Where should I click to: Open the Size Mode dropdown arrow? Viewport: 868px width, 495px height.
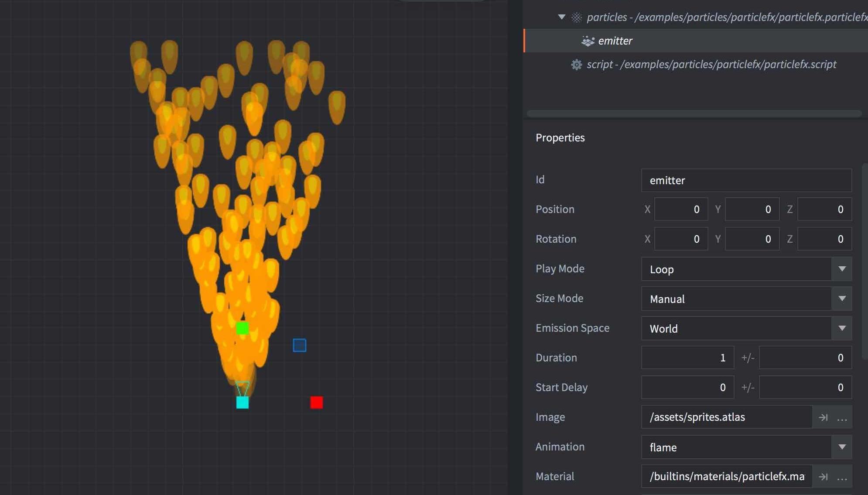click(x=842, y=299)
